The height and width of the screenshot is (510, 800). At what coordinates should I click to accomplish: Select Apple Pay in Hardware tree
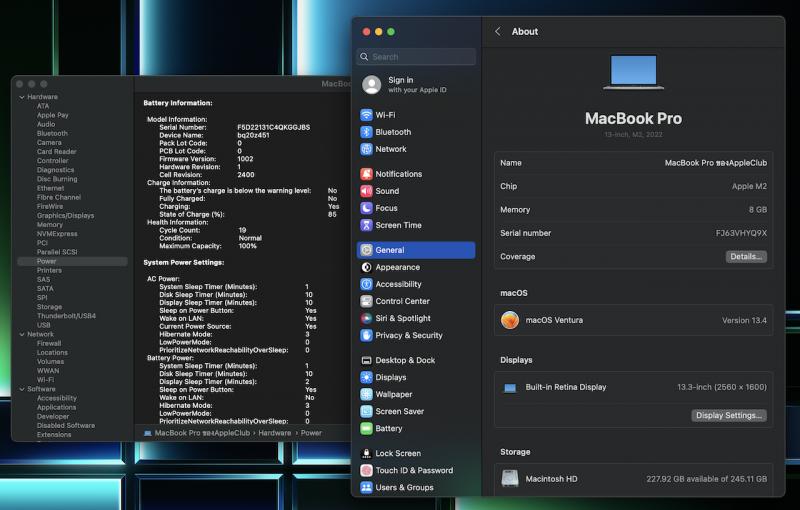(53, 115)
